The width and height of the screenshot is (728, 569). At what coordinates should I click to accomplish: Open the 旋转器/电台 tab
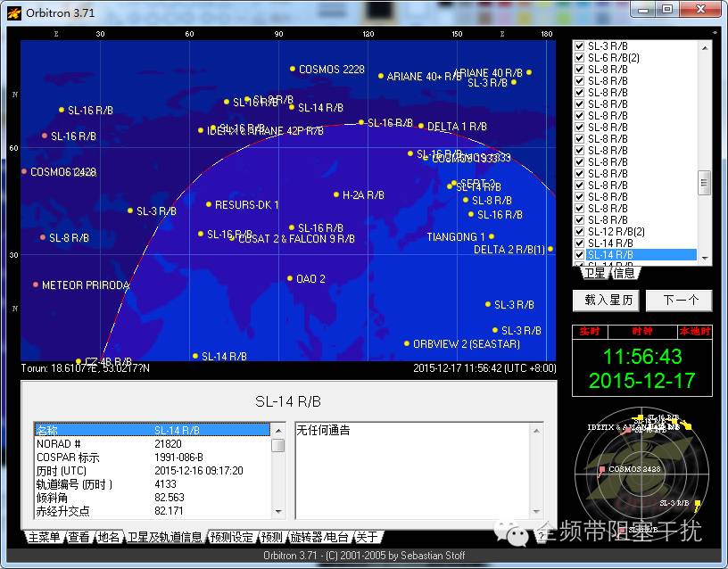(x=319, y=537)
